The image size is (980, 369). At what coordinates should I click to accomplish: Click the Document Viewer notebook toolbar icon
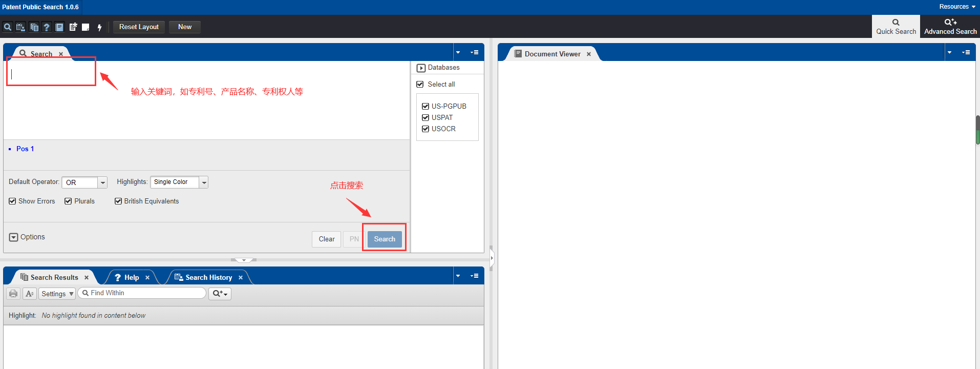coord(59,27)
